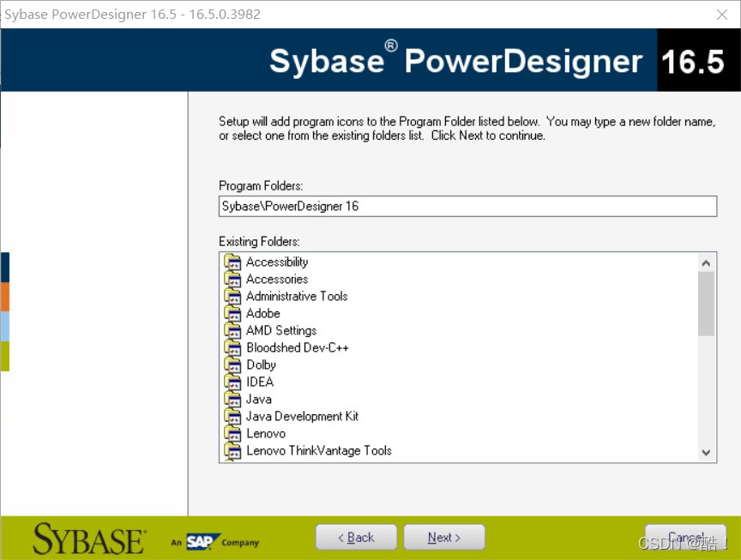The width and height of the screenshot is (741, 560).
Task: Click the Accessories folder icon
Action: tap(232, 280)
